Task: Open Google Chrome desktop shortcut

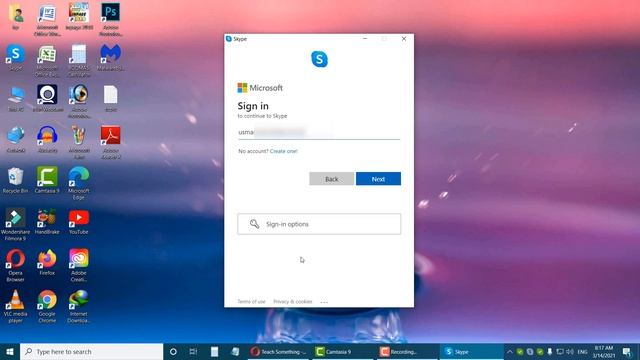Action: point(47,306)
